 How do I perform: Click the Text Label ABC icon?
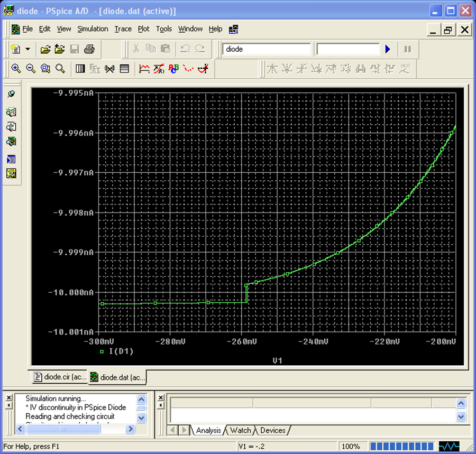pos(173,69)
